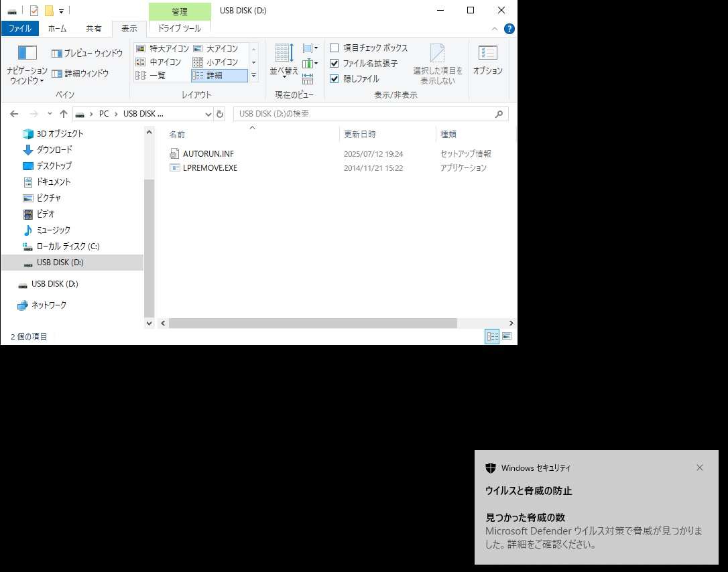728x572 pixels.
Task: Select the Extra Large Icons (特大アイコン) layout
Action: (162, 49)
